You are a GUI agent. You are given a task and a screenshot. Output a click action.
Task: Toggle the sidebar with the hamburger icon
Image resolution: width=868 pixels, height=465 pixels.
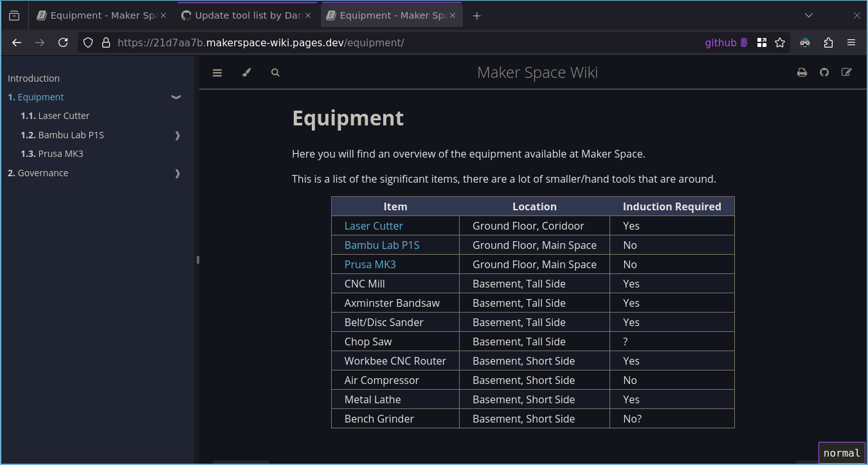[217, 73]
